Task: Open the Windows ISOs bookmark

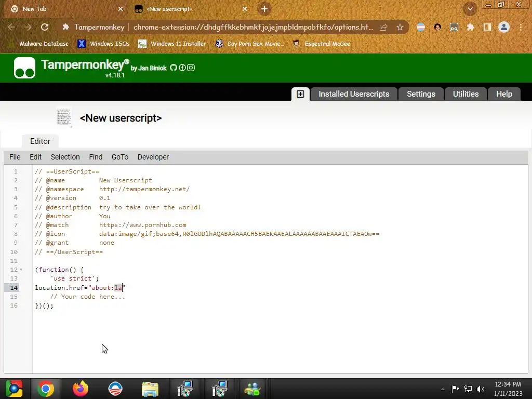Action: [x=103, y=44]
